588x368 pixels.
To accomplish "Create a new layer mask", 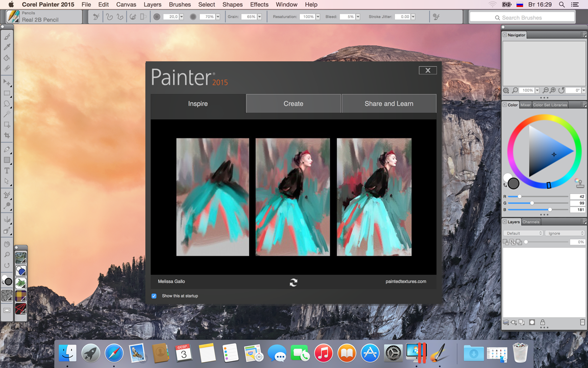I will [x=532, y=322].
